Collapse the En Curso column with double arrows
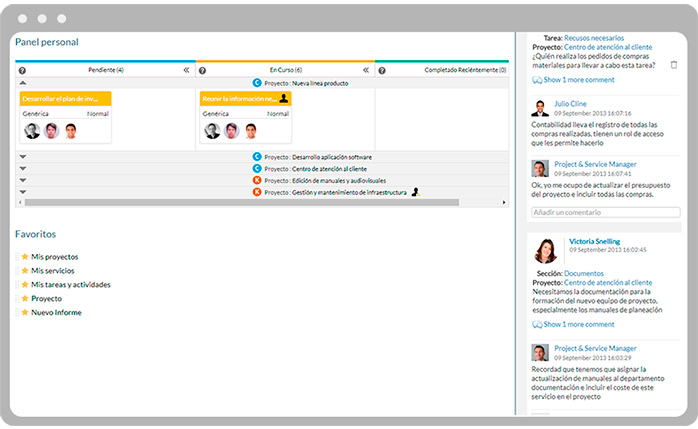 click(366, 71)
